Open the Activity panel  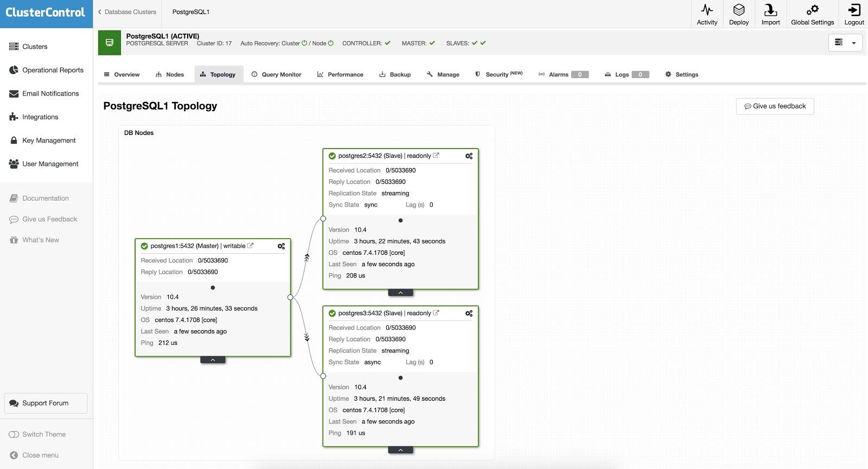click(707, 14)
